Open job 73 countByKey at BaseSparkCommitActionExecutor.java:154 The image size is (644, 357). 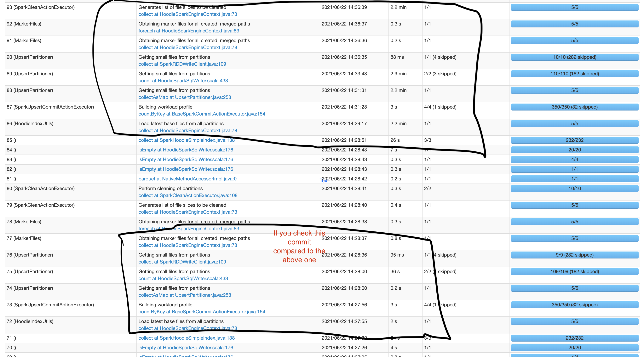click(x=202, y=312)
